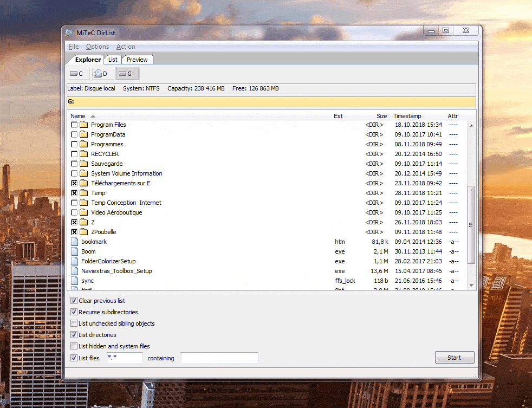
Task: Click the G: path bar
Action: pos(271,101)
